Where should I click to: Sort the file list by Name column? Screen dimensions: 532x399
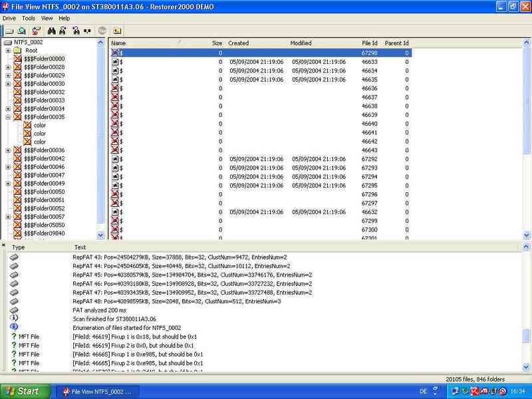tap(118, 43)
